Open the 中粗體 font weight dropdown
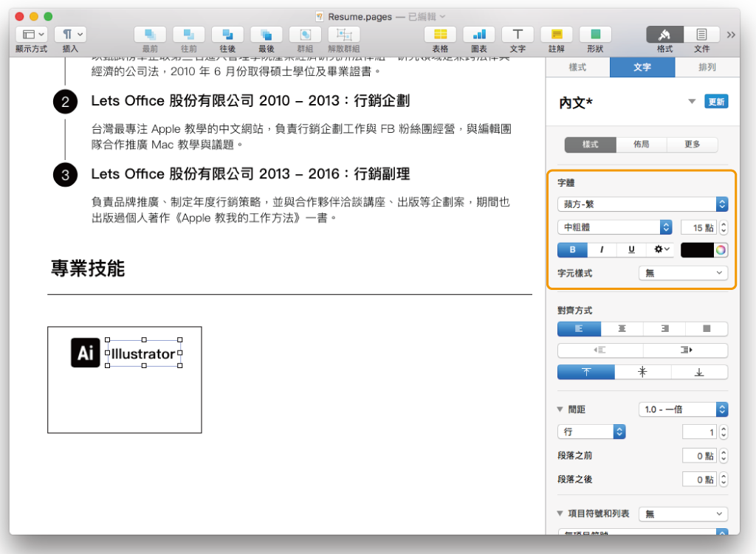Image resolution: width=756 pixels, height=554 pixels. click(x=615, y=227)
